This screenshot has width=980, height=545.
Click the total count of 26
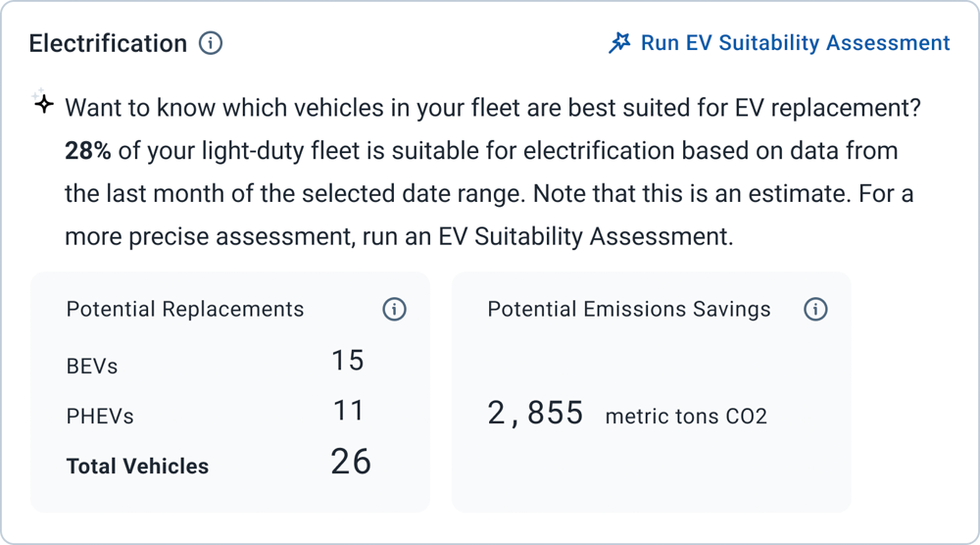(351, 462)
